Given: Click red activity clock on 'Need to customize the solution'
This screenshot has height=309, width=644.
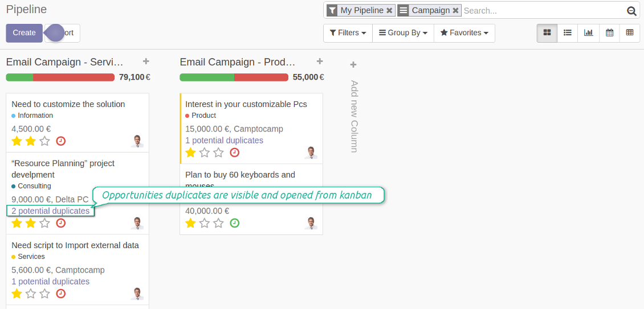Looking at the screenshot, I should click(61, 141).
